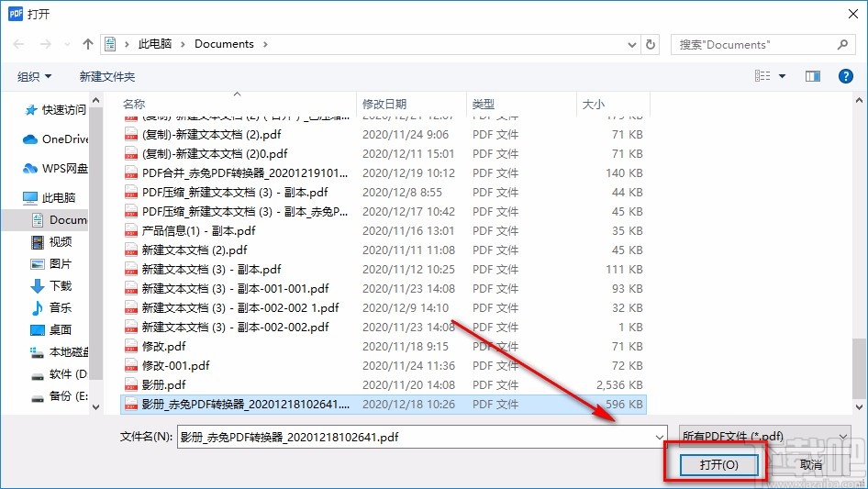Select PDF压缩 file dated 2020/12/17 10:42
This screenshot has height=489, width=868.
(x=383, y=212)
